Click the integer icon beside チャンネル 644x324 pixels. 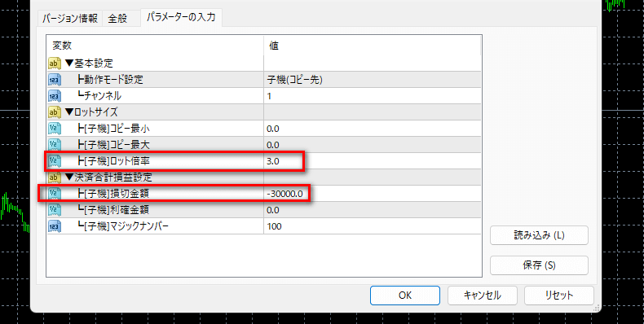coord(55,96)
